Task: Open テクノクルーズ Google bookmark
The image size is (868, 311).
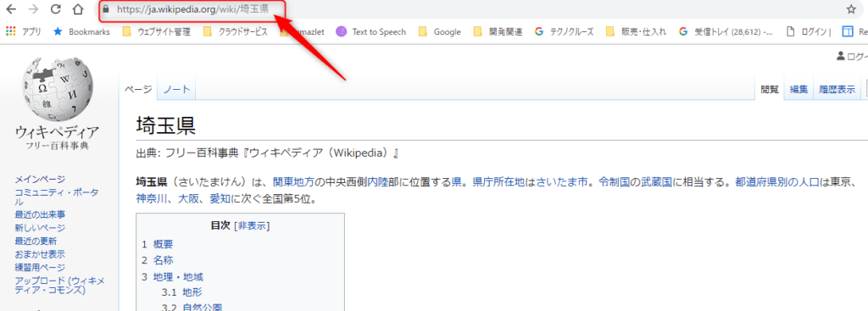Action: [x=564, y=31]
